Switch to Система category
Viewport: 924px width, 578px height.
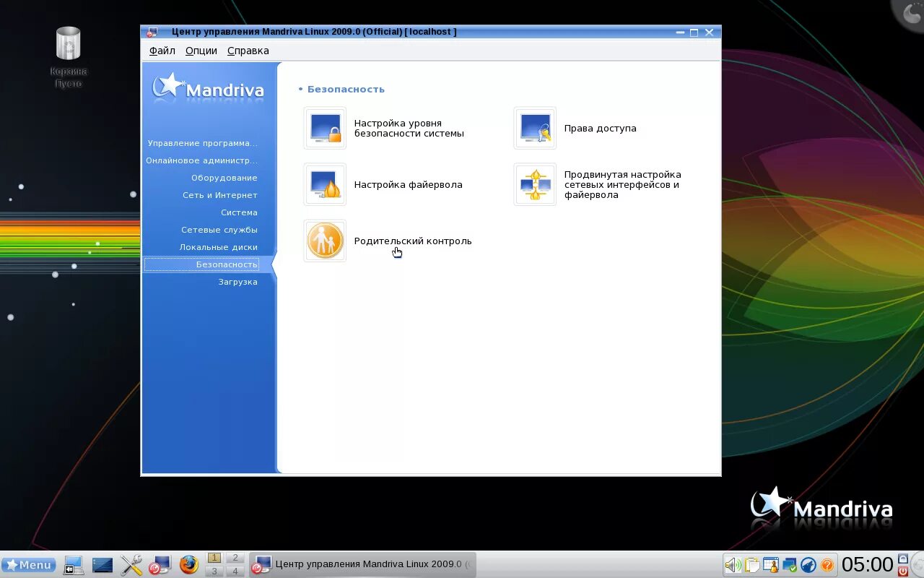tap(239, 212)
